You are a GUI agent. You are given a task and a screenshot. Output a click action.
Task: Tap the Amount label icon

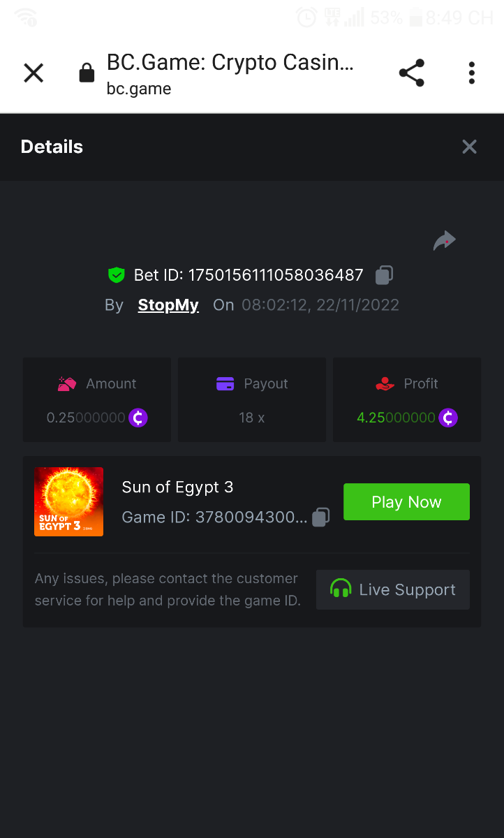[x=67, y=384]
